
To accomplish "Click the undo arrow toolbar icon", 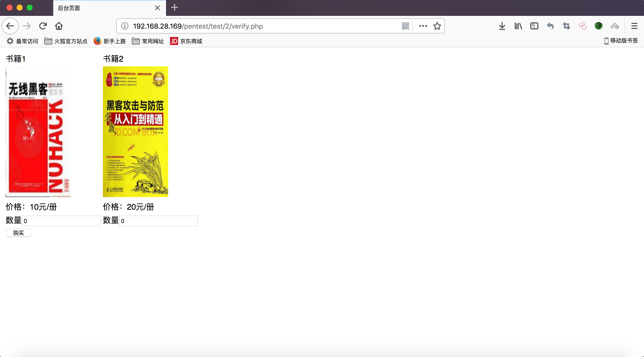I will [x=550, y=26].
